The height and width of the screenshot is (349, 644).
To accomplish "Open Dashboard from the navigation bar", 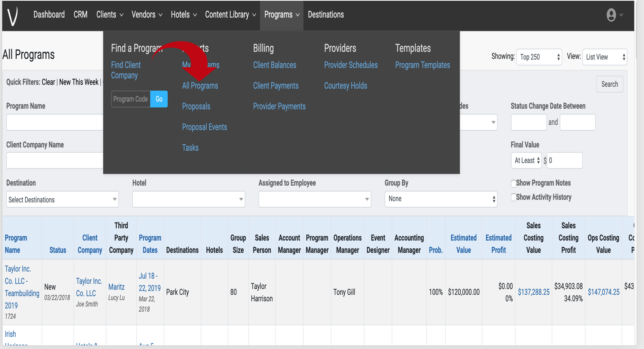I will point(49,15).
